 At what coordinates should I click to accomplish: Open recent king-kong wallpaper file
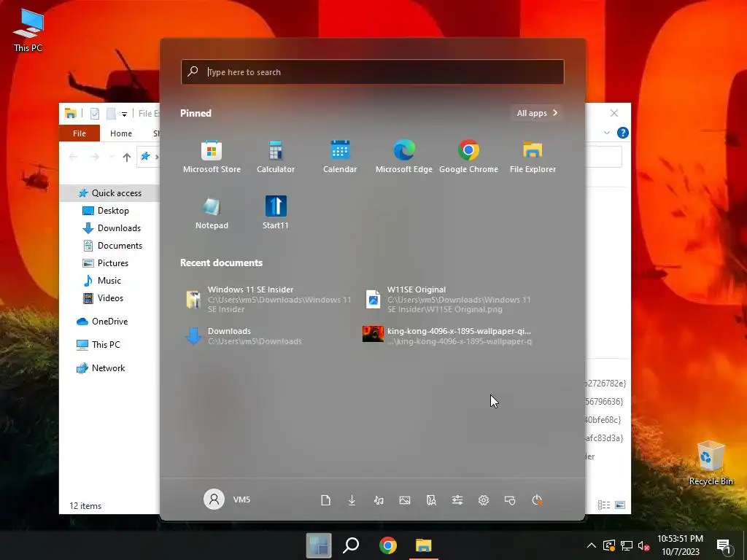448,335
